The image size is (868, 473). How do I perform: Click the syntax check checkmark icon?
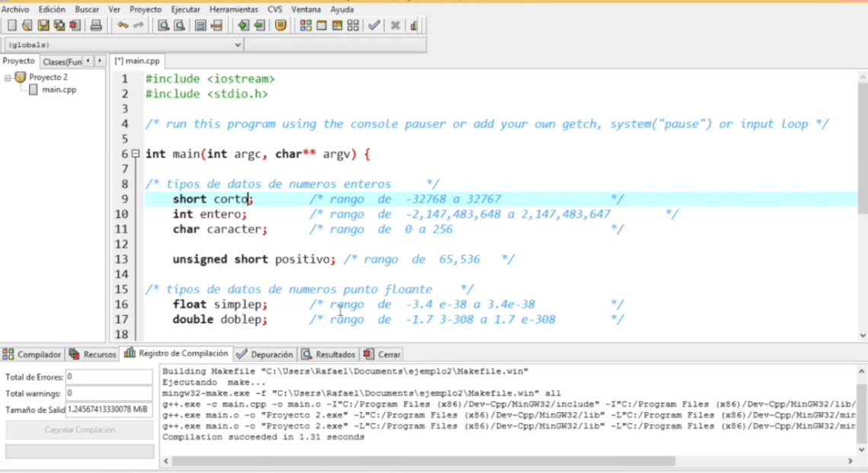pos(373,25)
